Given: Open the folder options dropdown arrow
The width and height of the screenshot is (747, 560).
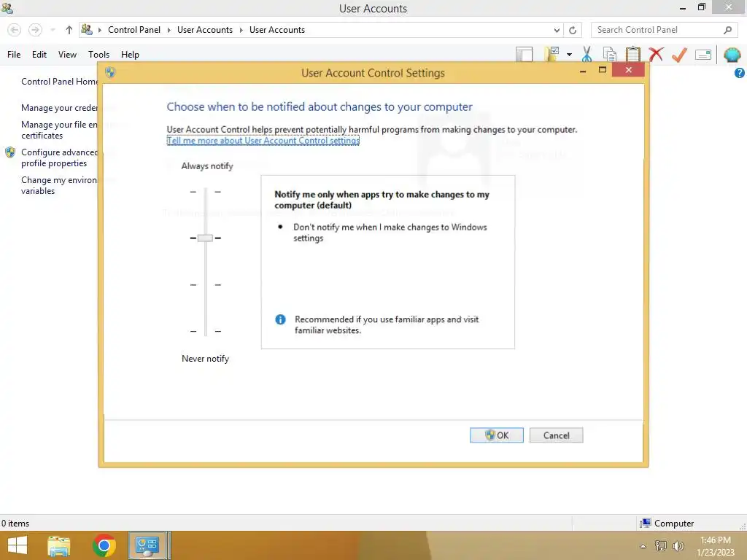Looking at the screenshot, I should coord(569,54).
